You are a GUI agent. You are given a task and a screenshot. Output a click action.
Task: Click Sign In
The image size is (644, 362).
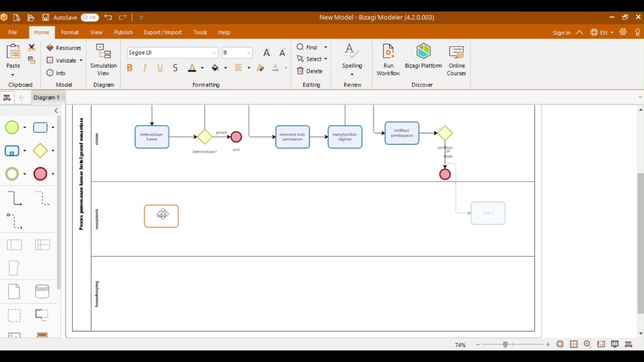coord(561,33)
